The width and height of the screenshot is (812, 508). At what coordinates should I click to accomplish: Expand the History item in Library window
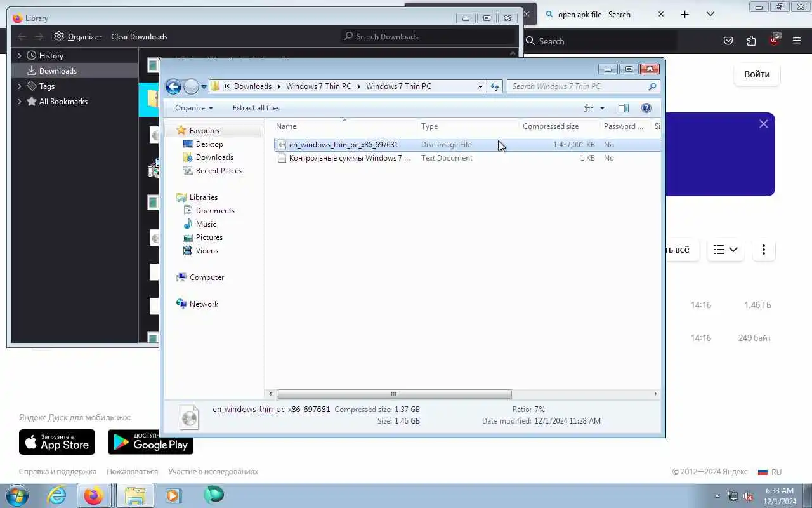click(x=19, y=56)
